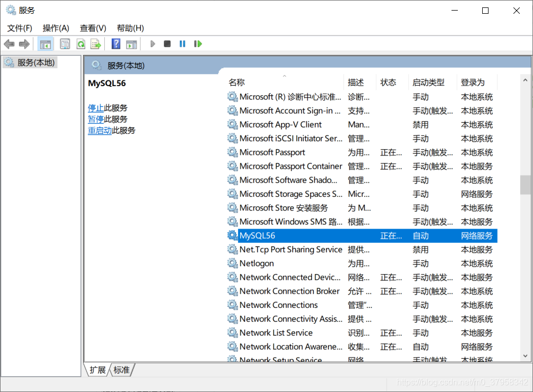The height and width of the screenshot is (392, 533).
Task: Click the scrollbar up arrow
Action: [525, 80]
